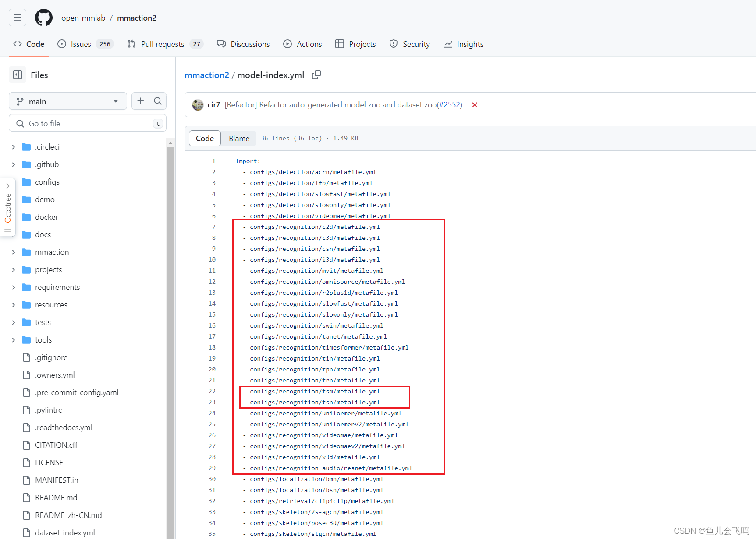756x539 pixels.
Task: Open the main branch selector dropdown
Action: click(67, 101)
